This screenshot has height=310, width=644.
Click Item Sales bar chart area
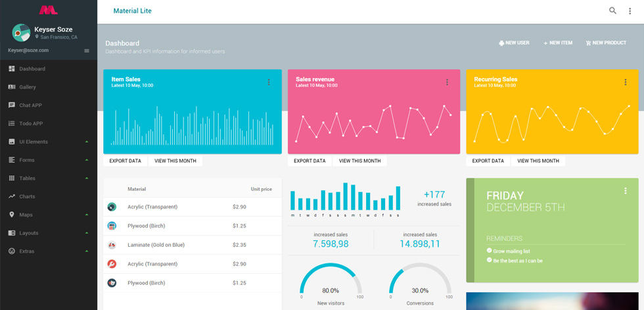click(192, 126)
